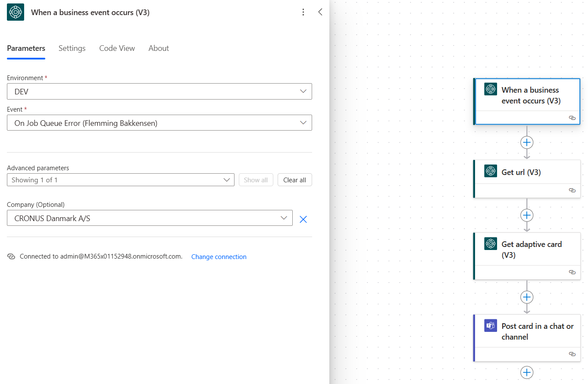Screen dimensions: 588x384
Task: Click the Business Central icon on Get adaptive card
Action: coord(491,244)
